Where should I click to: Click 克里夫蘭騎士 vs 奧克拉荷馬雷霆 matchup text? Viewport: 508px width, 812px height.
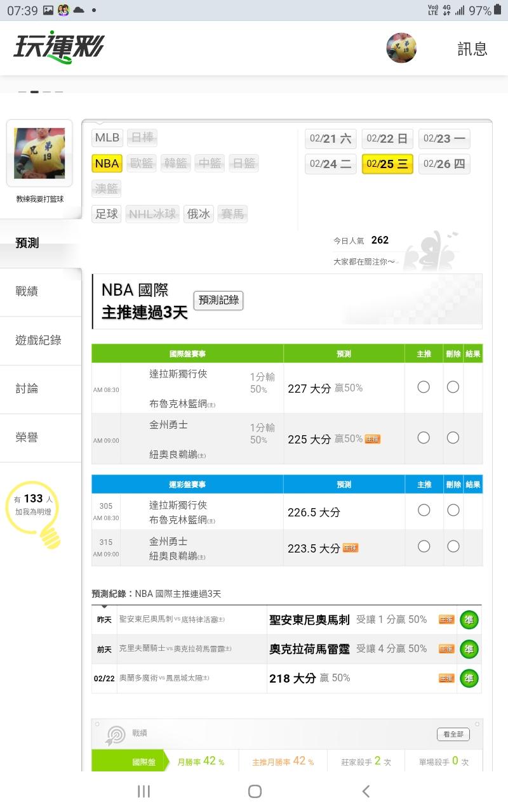tap(175, 648)
